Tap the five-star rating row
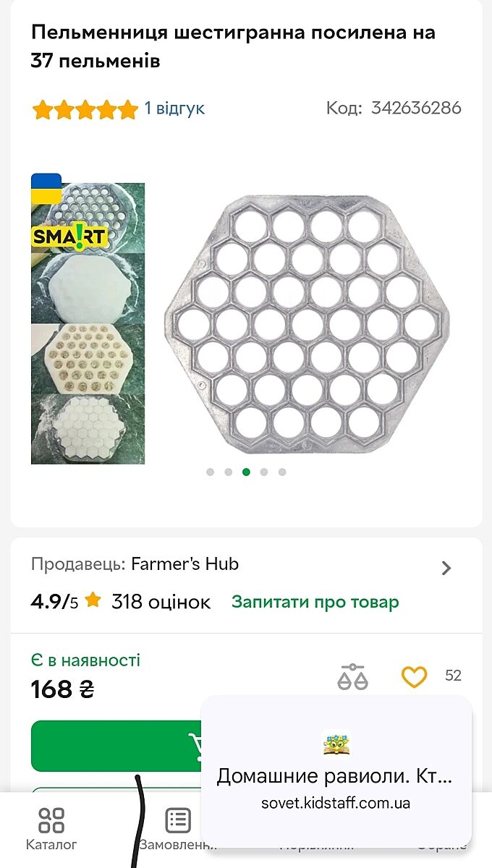 coord(85,110)
